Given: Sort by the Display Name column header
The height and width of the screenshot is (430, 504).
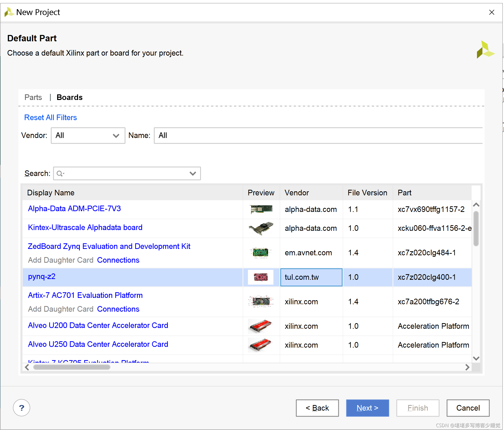Looking at the screenshot, I should pos(133,193).
